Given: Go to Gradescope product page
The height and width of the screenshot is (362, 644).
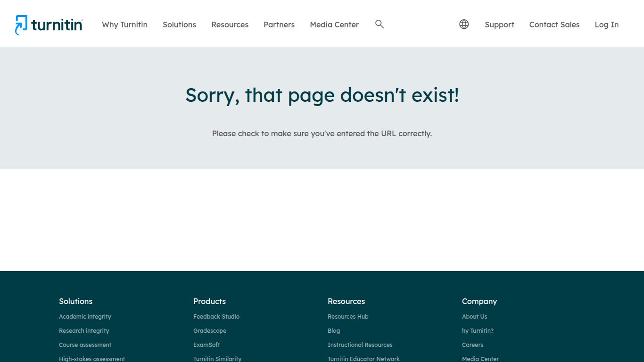Looking at the screenshot, I should pos(210,331).
